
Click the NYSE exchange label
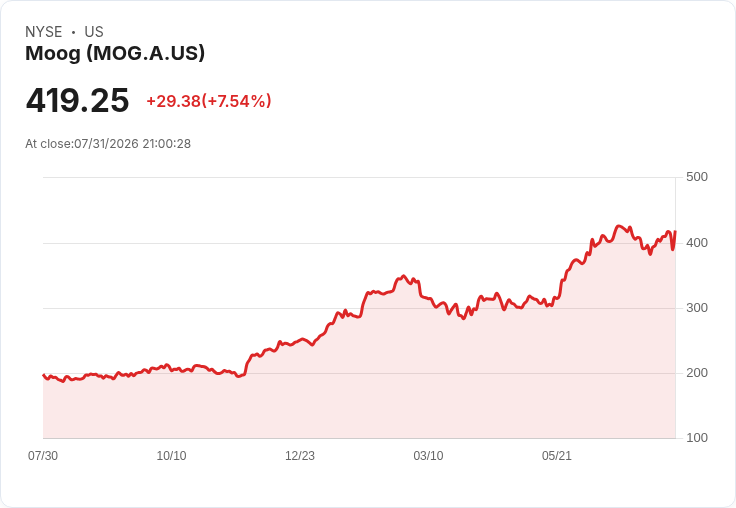44,32
